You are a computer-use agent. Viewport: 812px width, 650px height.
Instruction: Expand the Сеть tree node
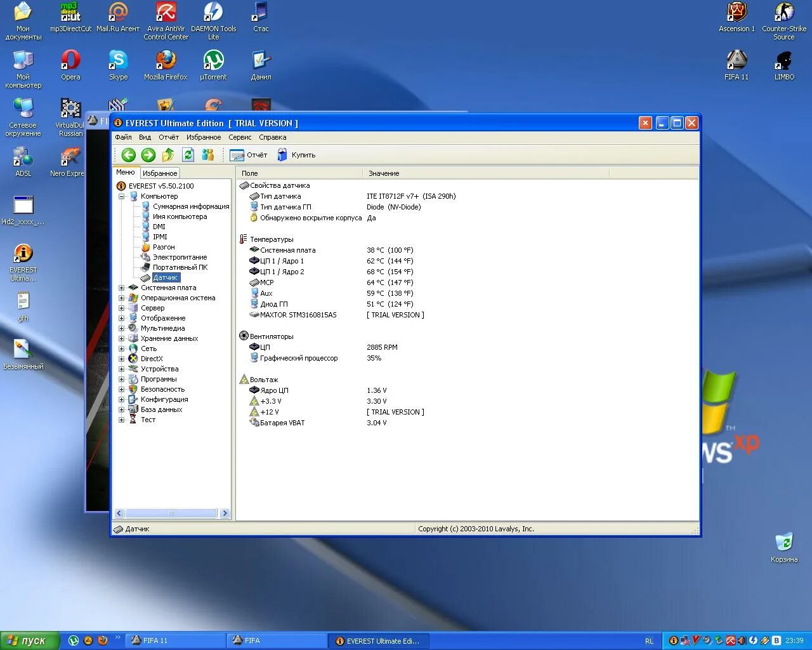click(x=122, y=348)
